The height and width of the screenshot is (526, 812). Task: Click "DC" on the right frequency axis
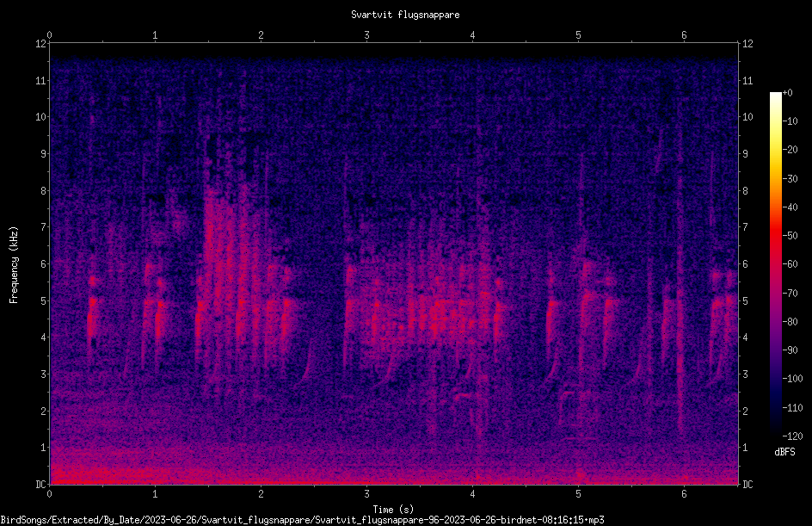(747, 485)
